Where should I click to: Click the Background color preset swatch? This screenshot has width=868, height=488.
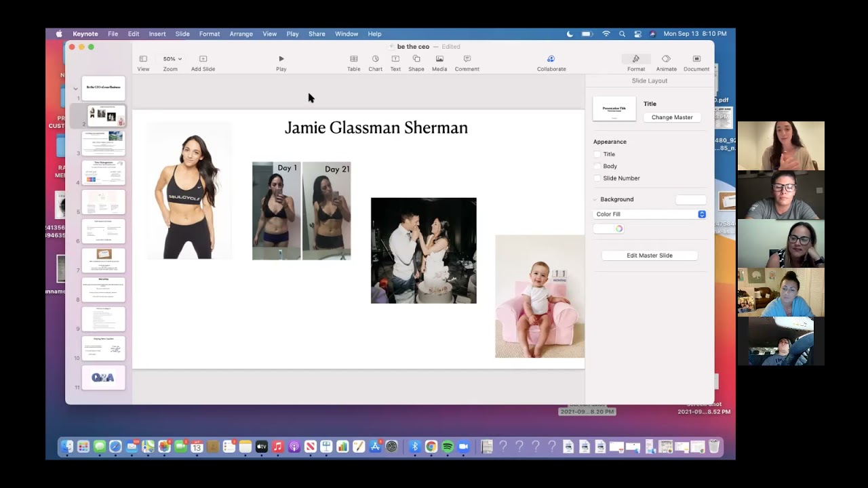tap(691, 199)
